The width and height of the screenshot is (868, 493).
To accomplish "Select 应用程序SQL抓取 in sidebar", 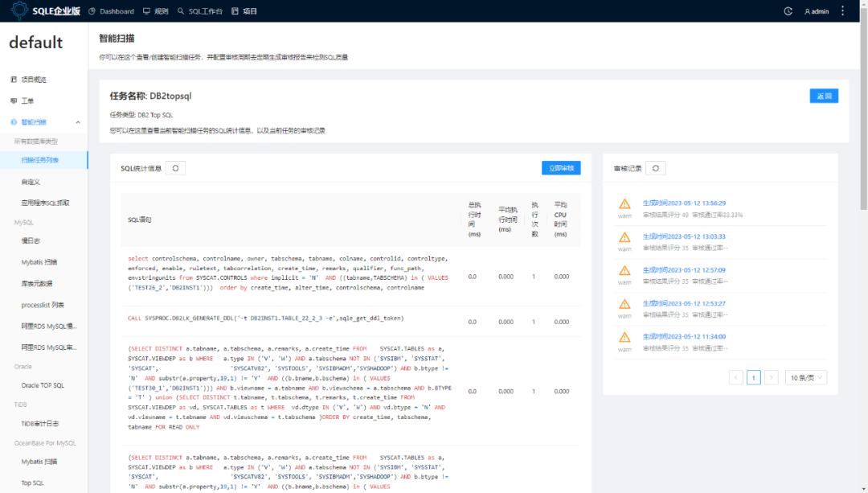I will click(43, 203).
